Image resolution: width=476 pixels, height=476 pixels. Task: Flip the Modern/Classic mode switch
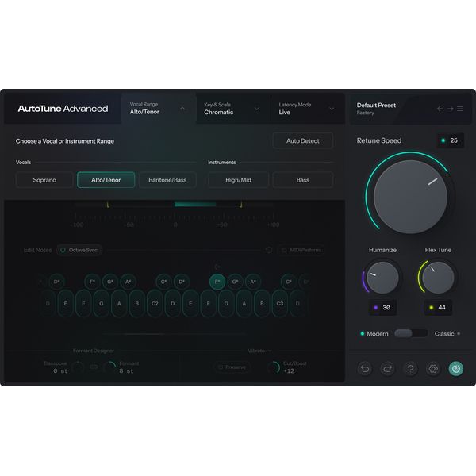coord(411,334)
